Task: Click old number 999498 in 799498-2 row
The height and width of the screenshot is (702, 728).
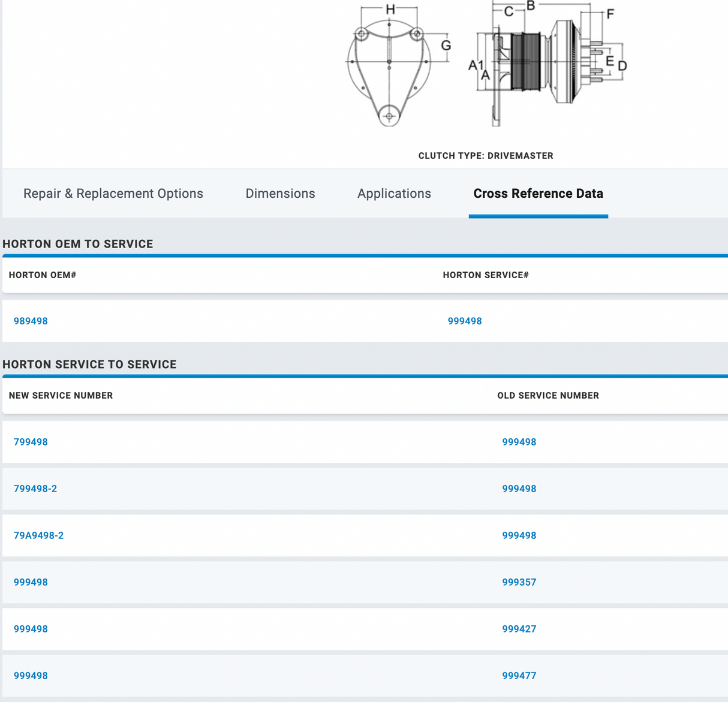Action: [x=519, y=489]
